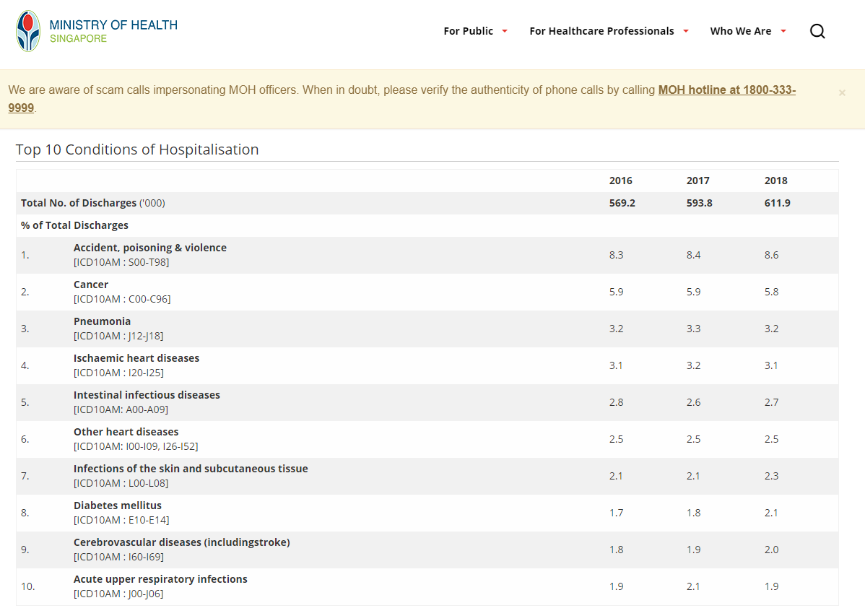Select rank number 10. in the table

click(x=27, y=586)
